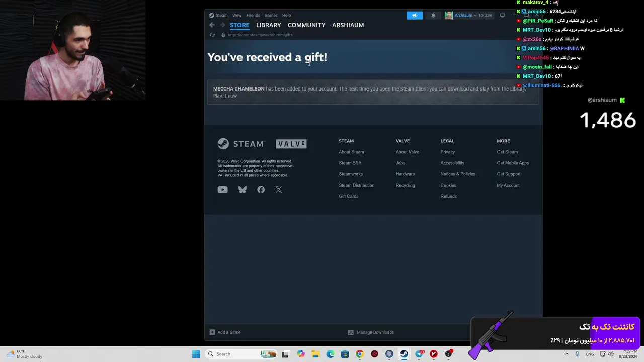Open the Steam Bluesky social icon

click(x=243, y=190)
